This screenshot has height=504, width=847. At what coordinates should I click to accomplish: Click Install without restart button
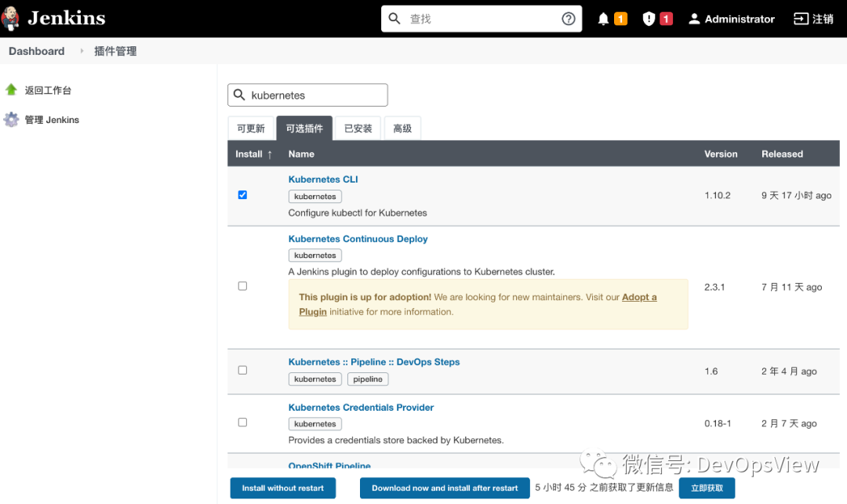(x=283, y=488)
